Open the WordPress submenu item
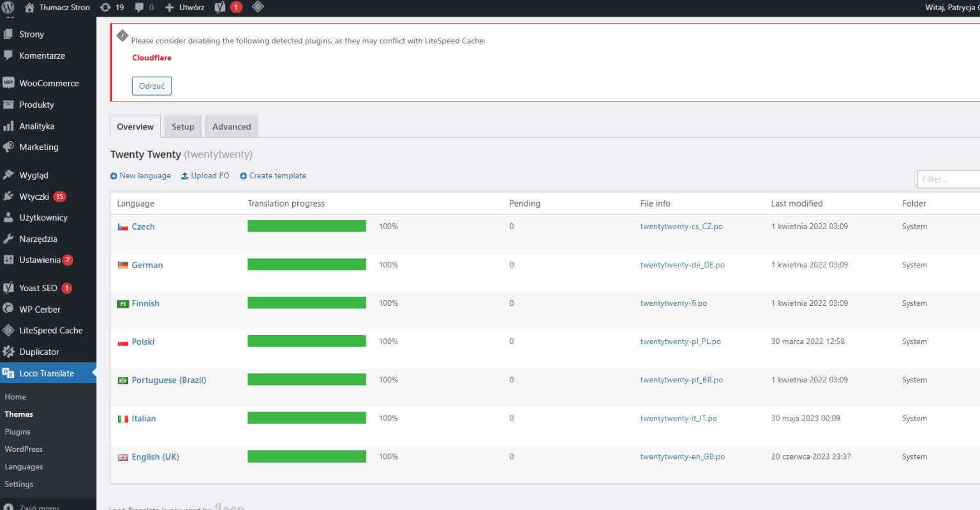The height and width of the screenshot is (510, 980). [24, 449]
